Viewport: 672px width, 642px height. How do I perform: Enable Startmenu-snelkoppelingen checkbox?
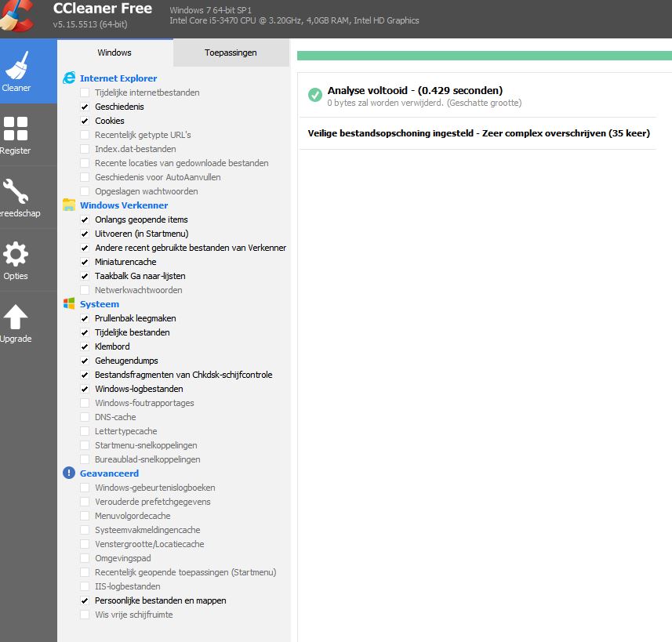[x=85, y=445]
